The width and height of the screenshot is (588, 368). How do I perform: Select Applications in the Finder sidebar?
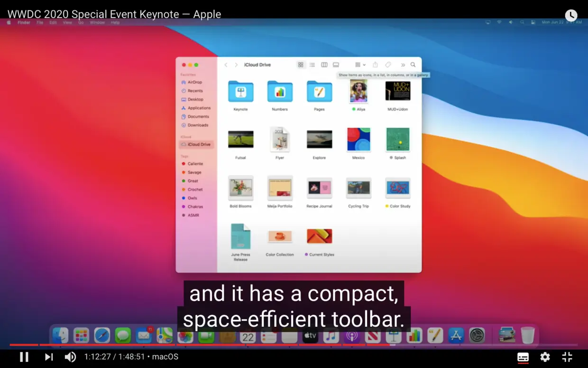196,108
